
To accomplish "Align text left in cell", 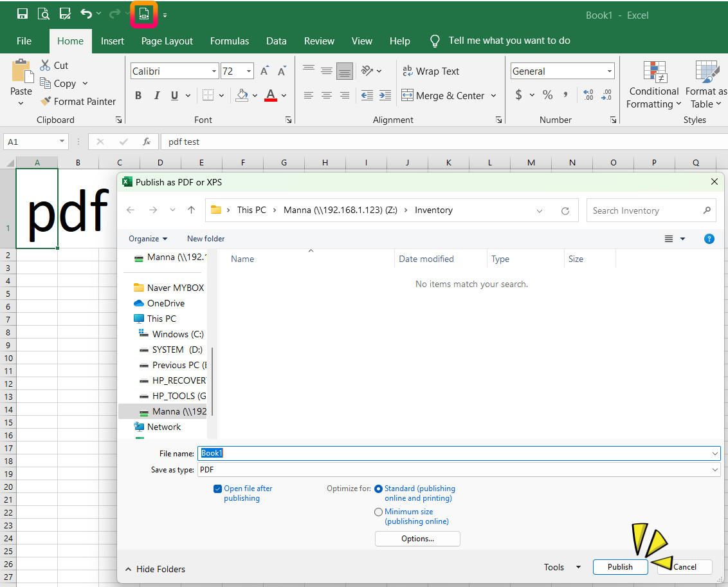I will pyautogui.click(x=309, y=96).
